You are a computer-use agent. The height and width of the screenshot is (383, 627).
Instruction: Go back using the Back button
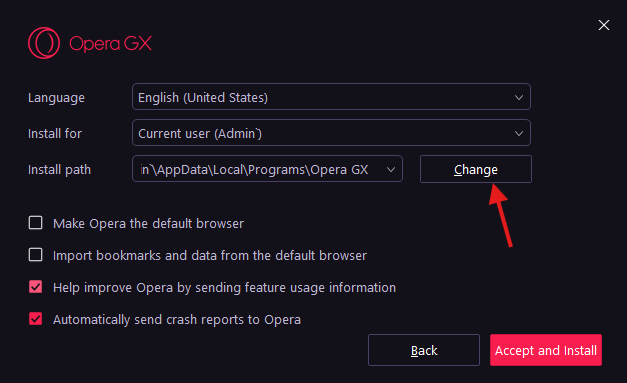click(x=424, y=350)
